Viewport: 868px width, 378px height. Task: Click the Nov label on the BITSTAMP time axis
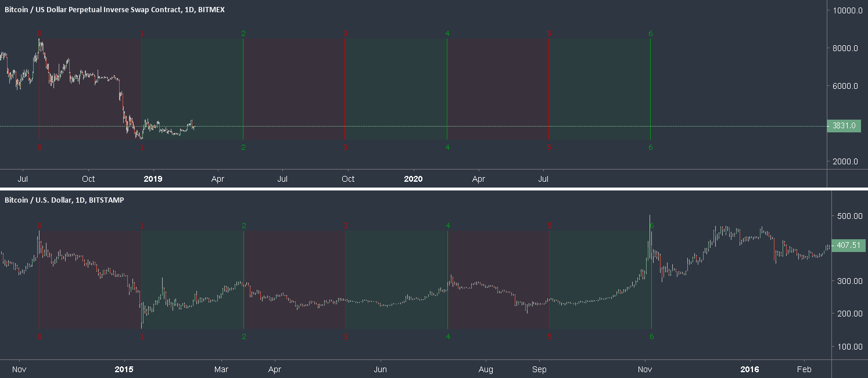pos(19,369)
